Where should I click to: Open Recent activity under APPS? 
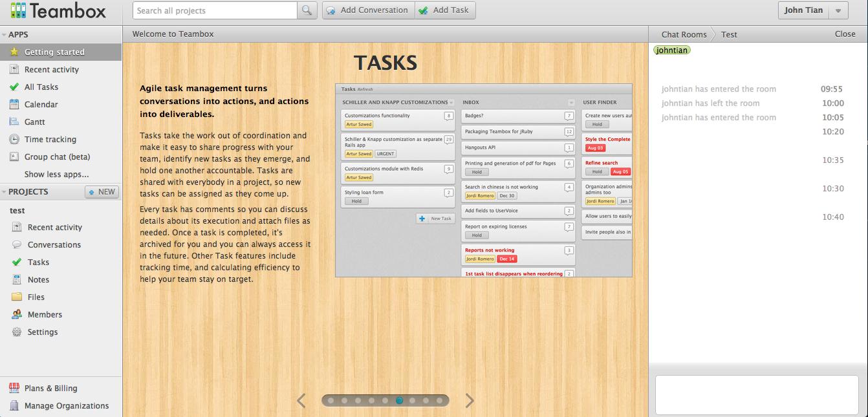tap(61, 69)
